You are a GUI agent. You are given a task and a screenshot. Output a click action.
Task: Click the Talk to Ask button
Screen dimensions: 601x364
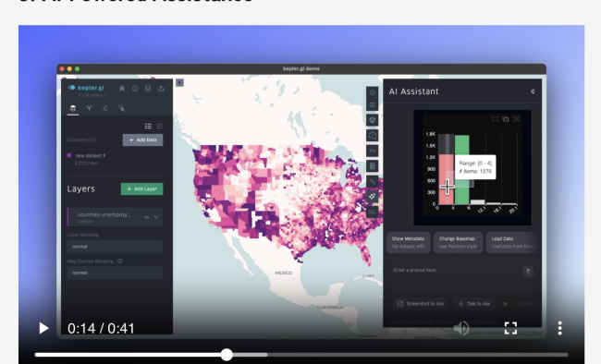(473, 304)
